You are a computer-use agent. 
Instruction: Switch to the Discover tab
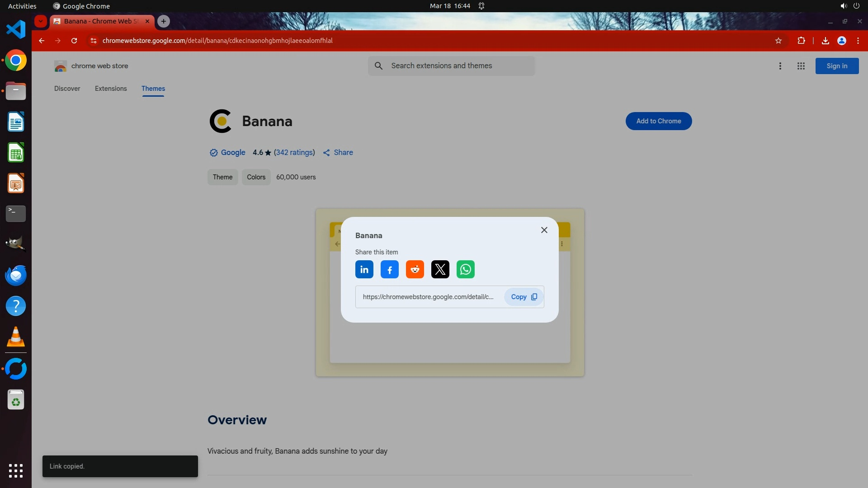click(67, 89)
